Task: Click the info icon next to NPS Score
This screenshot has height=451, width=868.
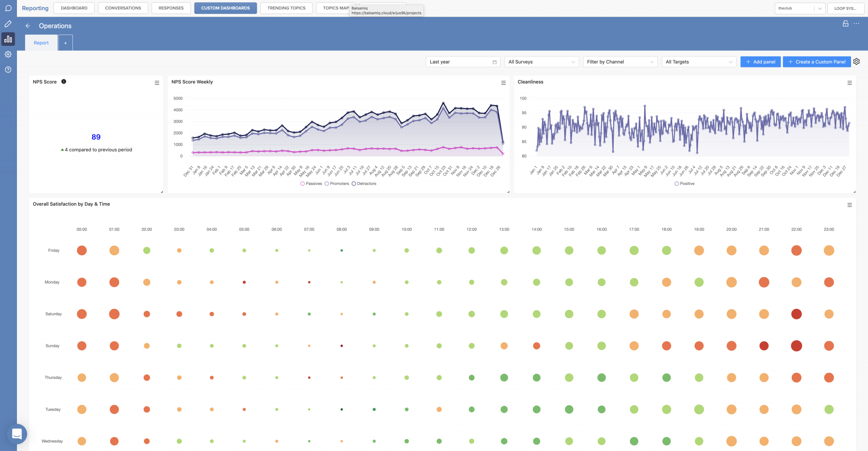Action: pos(64,81)
